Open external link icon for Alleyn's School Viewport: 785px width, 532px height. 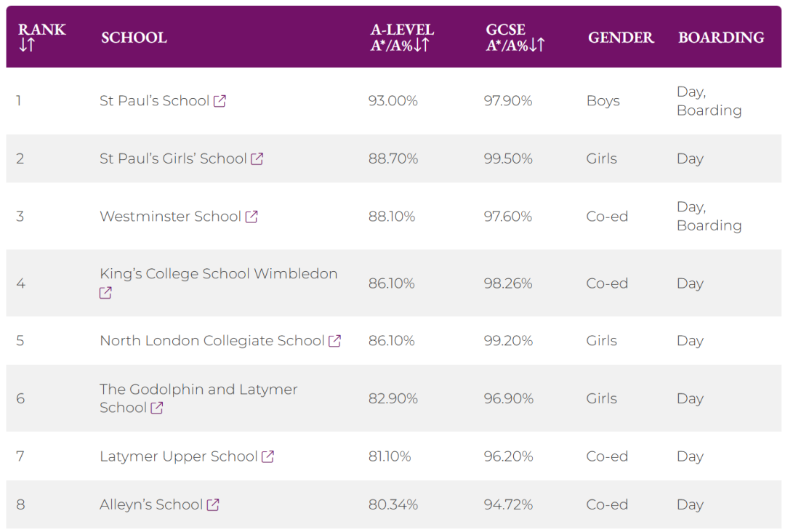[213, 504]
